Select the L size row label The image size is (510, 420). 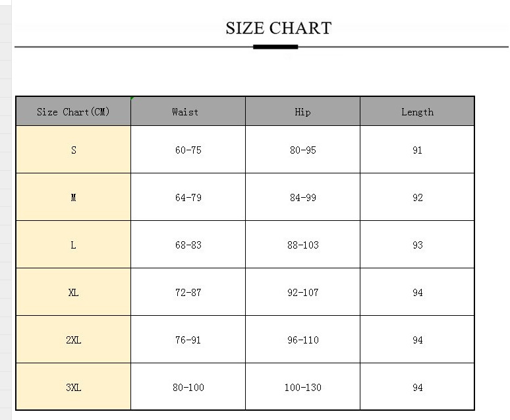click(73, 245)
